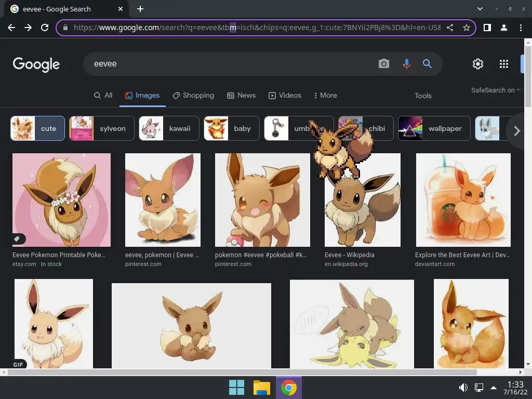Image resolution: width=532 pixels, height=399 pixels.
Task: Submit search with magnifier icon
Action: pos(427,63)
